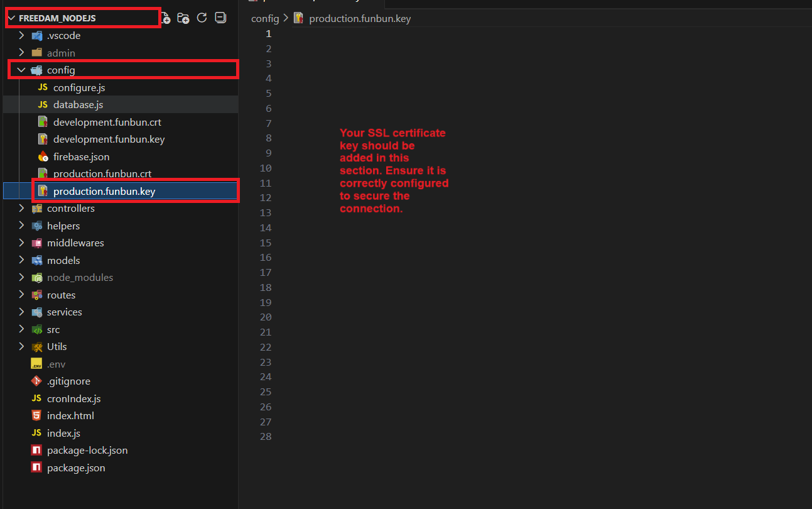The width and height of the screenshot is (812, 509).
Task: Expand the controllers folder
Action: pyautogui.click(x=21, y=208)
